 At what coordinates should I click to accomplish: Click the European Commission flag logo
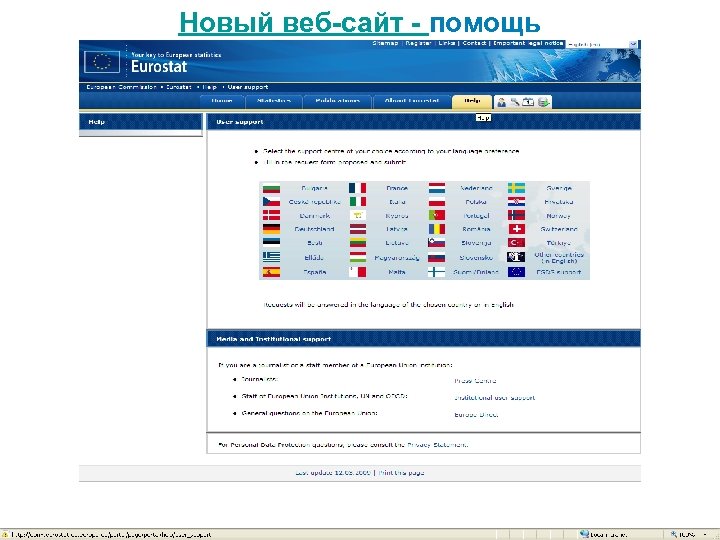[102, 62]
